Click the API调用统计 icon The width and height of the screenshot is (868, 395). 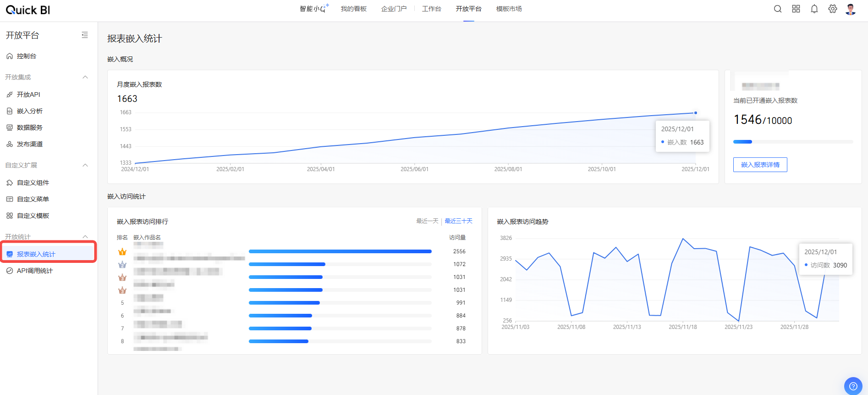pyautogui.click(x=10, y=271)
